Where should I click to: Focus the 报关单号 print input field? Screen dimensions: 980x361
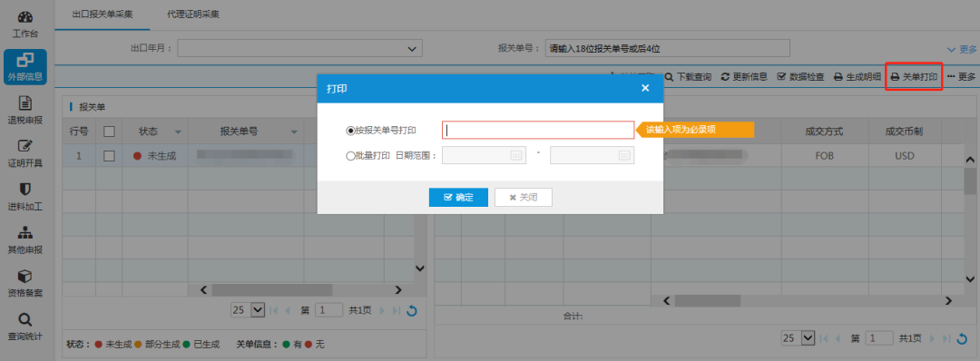point(538,130)
